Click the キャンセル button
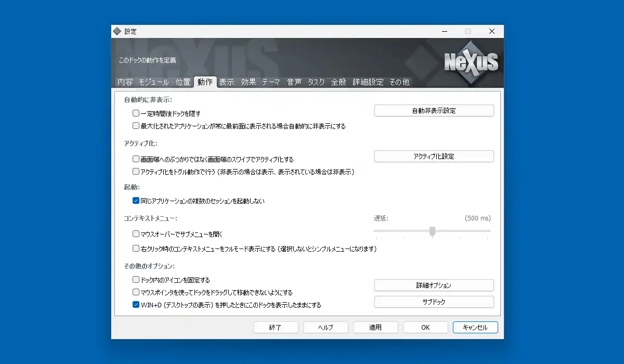The width and height of the screenshot is (624, 364). point(475,328)
